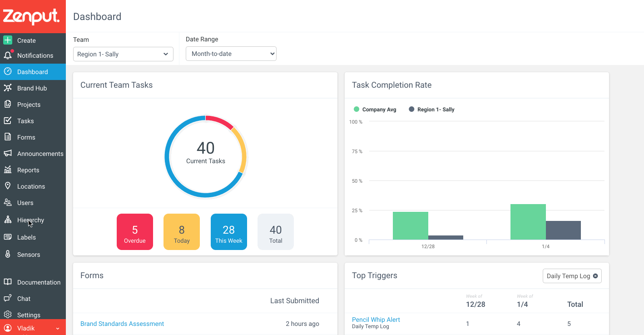
Task: Click the Locations pin icon
Action: pos(8,186)
